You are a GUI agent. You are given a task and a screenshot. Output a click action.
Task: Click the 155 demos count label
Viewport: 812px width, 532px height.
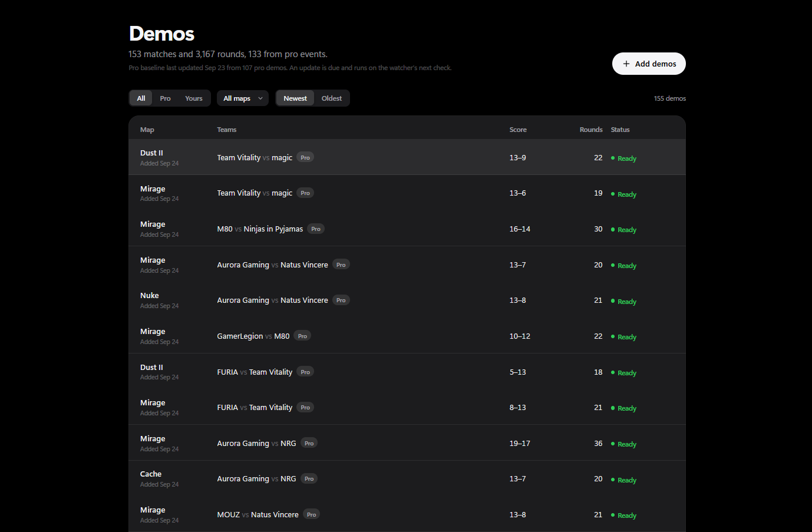point(670,98)
